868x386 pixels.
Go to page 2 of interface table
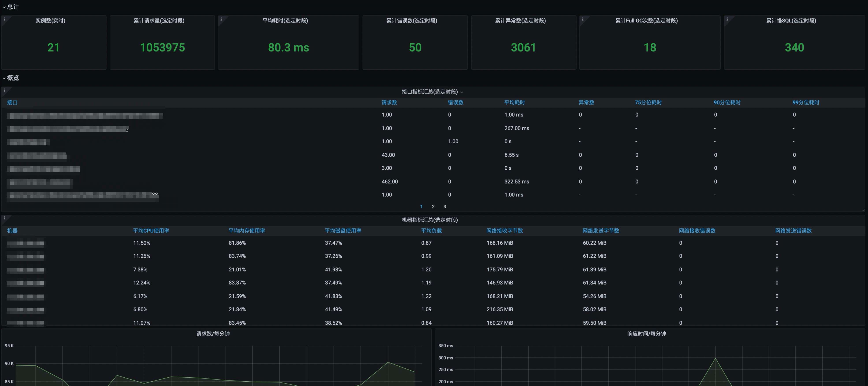point(433,206)
